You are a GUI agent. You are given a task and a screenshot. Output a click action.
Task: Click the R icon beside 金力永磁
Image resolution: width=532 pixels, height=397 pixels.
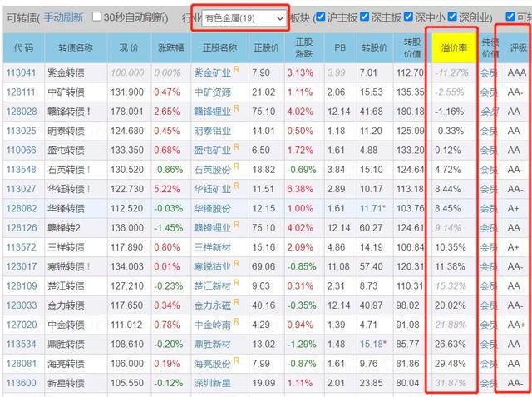pyautogui.click(x=235, y=303)
